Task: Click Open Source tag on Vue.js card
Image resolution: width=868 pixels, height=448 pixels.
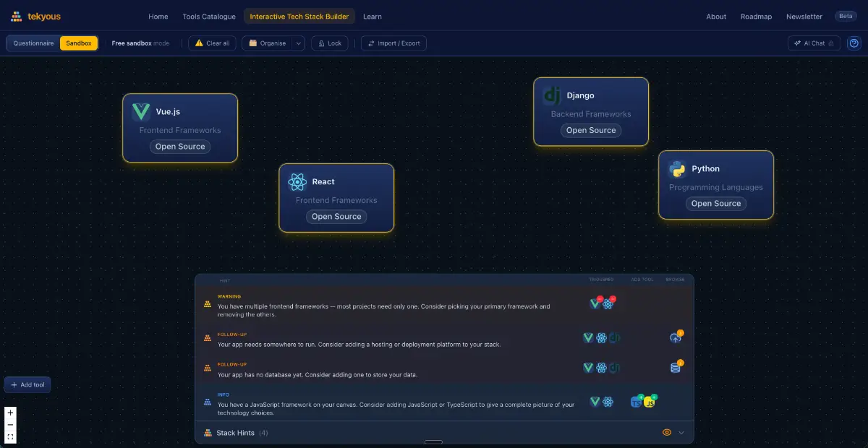Action: coord(180,147)
